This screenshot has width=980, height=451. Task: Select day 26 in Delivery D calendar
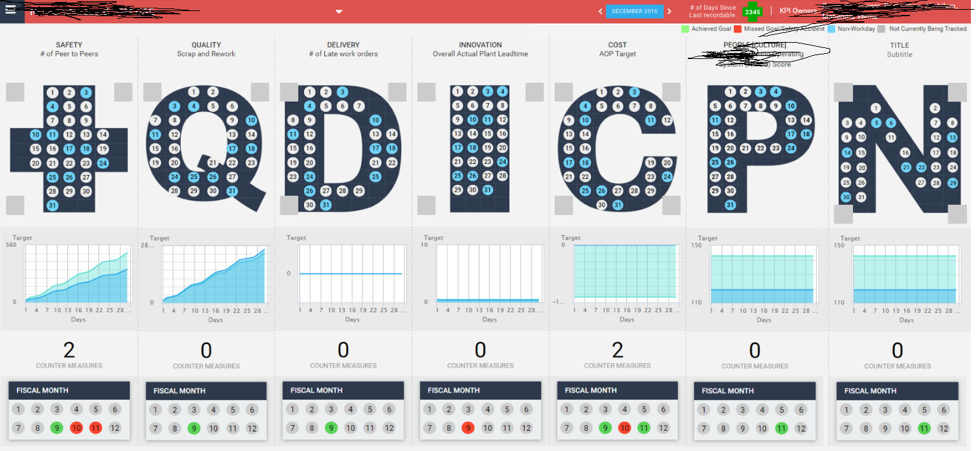pyautogui.click(x=310, y=191)
